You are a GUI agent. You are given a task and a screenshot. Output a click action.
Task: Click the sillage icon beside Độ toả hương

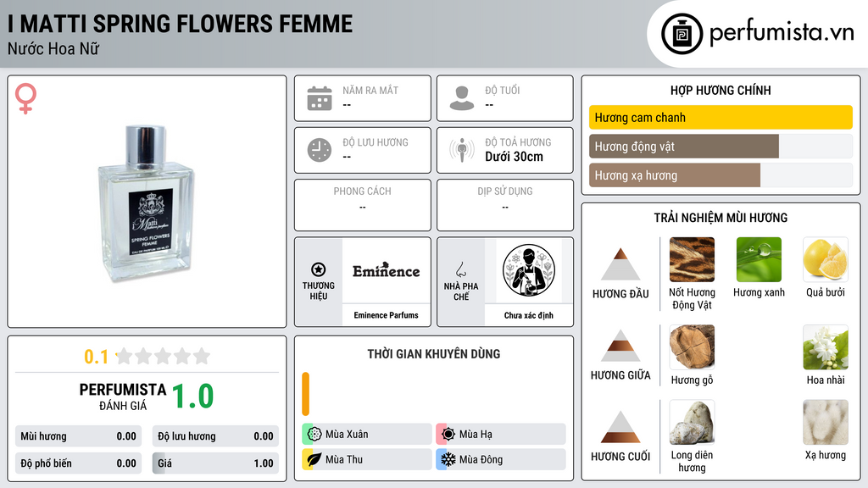coord(462,150)
